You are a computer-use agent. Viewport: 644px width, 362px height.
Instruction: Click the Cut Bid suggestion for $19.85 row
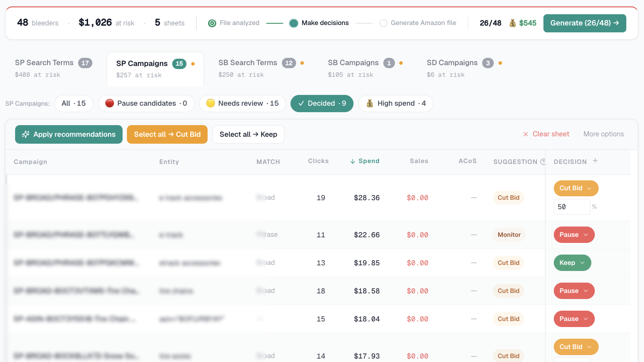[x=508, y=263]
